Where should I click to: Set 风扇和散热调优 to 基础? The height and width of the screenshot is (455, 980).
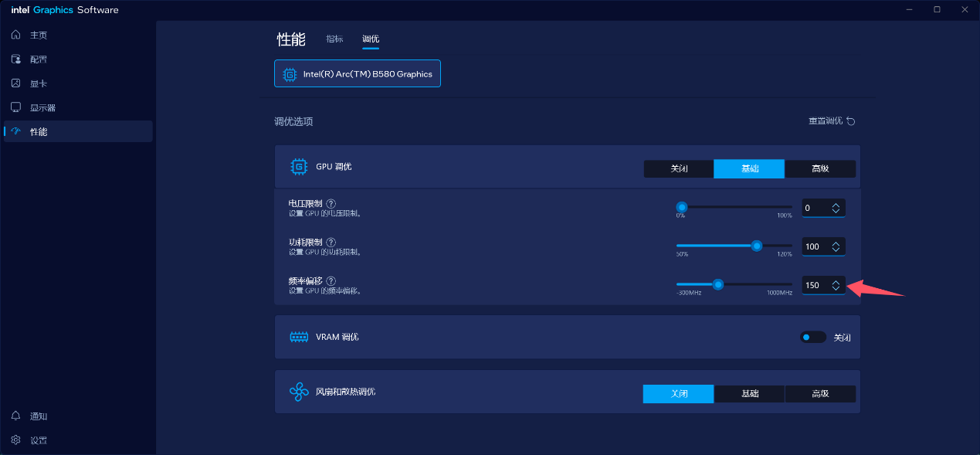749,394
